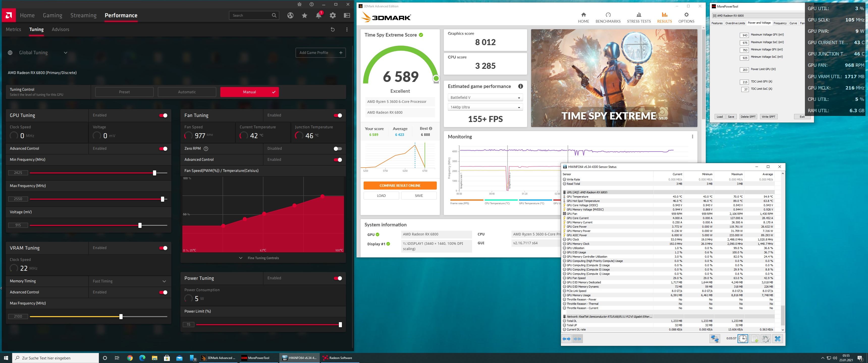Open the Battlefield V game dropdown
The width and height of the screenshot is (868, 363).
[485, 98]
